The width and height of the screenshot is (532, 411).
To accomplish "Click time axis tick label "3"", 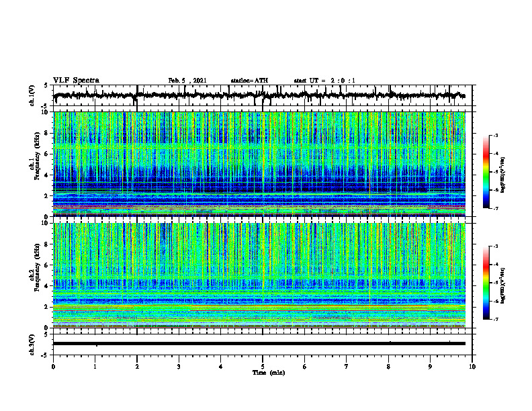I will (179, 367).
